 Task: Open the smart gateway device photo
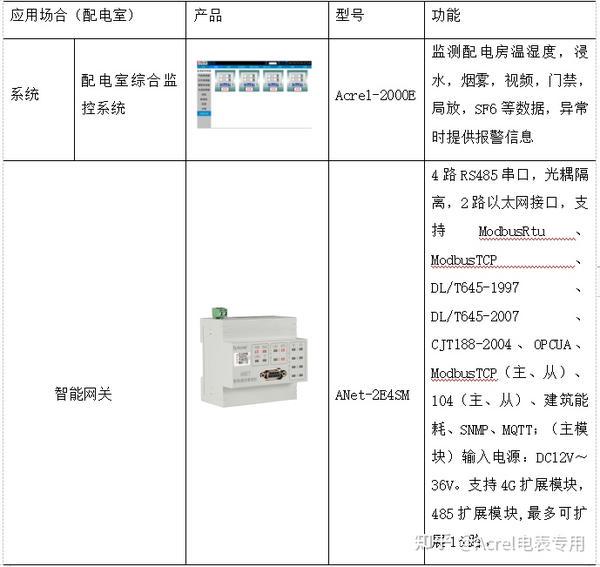click(x=254, y=355)
